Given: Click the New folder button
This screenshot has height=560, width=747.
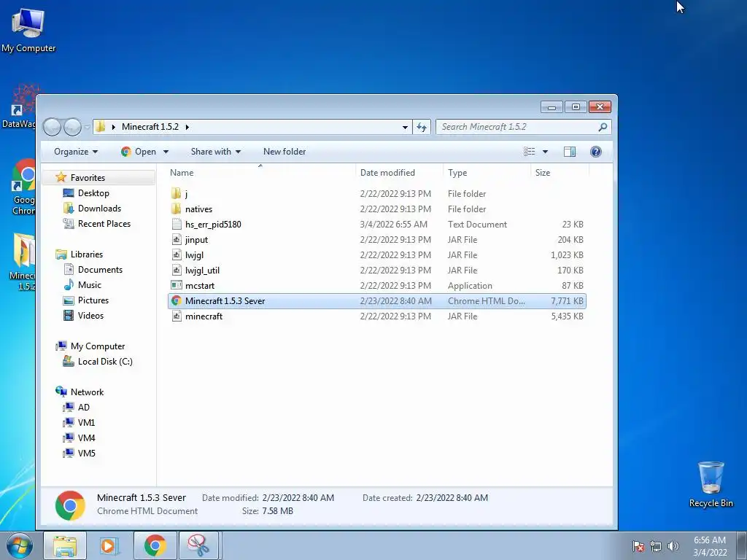Looking at the screenshot, I should click(285, 152).
